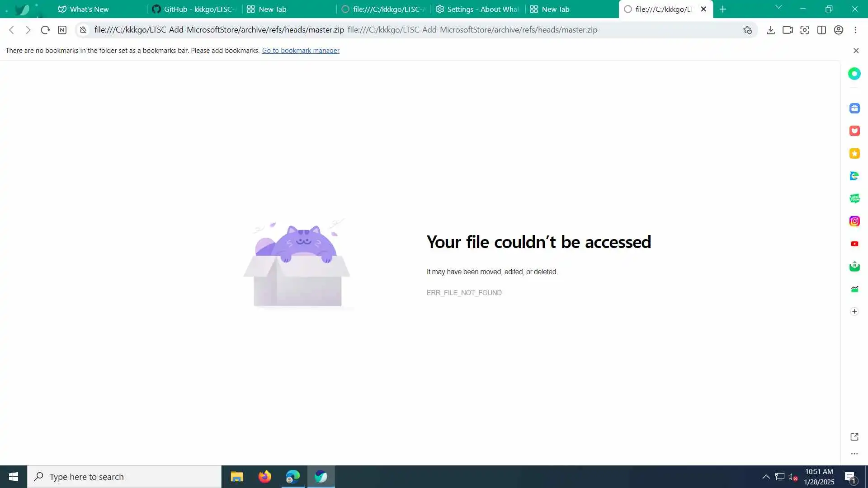Open the Webtoon sidebar panel
This screenshot has width=868, height=488.
854,199
